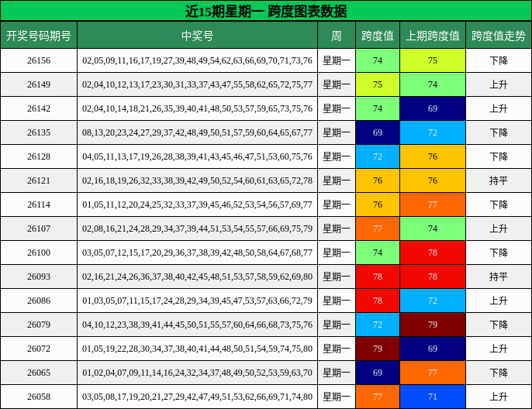Select issue number 26121
Image resolution: width=532 pixels, height=409 pixels.
39,181
